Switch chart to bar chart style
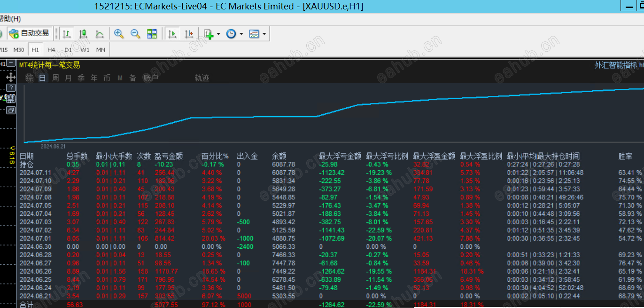The width and height of the screenshot is (644, 308). tap(67, 34)
